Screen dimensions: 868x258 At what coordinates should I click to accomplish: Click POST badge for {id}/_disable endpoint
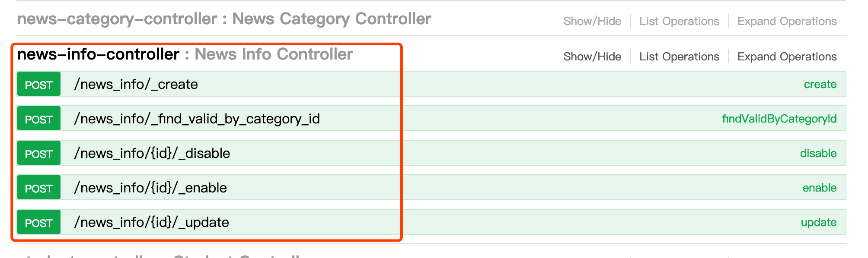coord(38,154)
